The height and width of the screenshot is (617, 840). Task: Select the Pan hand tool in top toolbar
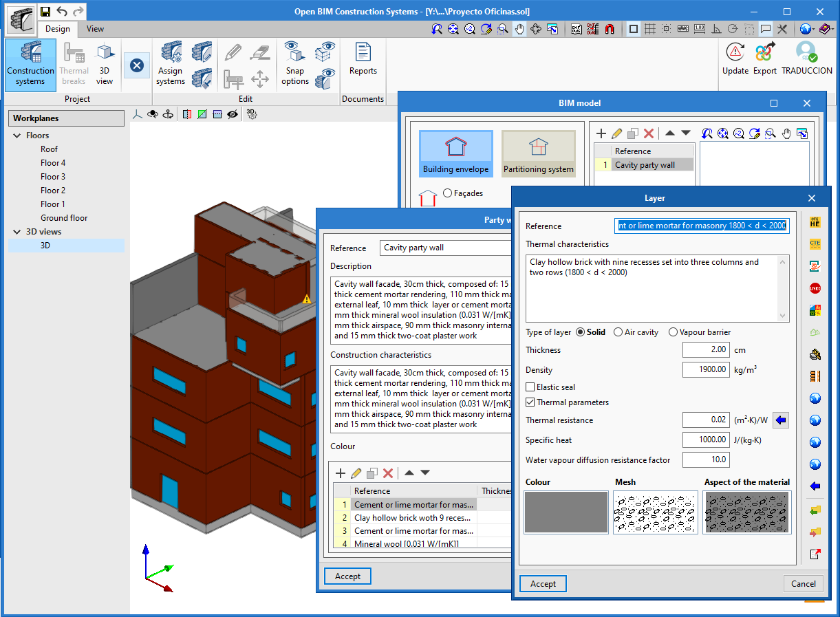pyautogui.click(x=520, y=29)
